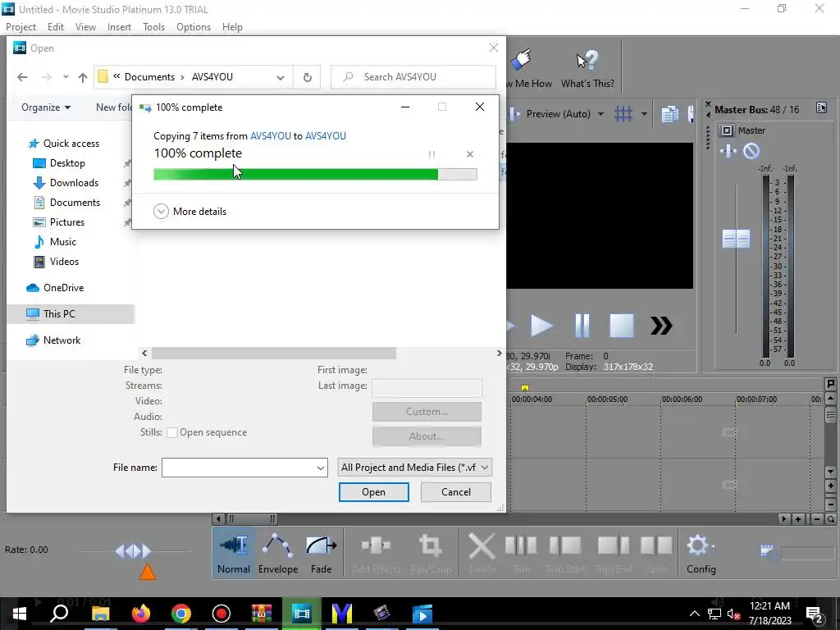Open grid overlay options dropdown arrow
840x630 pixels.
click(644, 113)
